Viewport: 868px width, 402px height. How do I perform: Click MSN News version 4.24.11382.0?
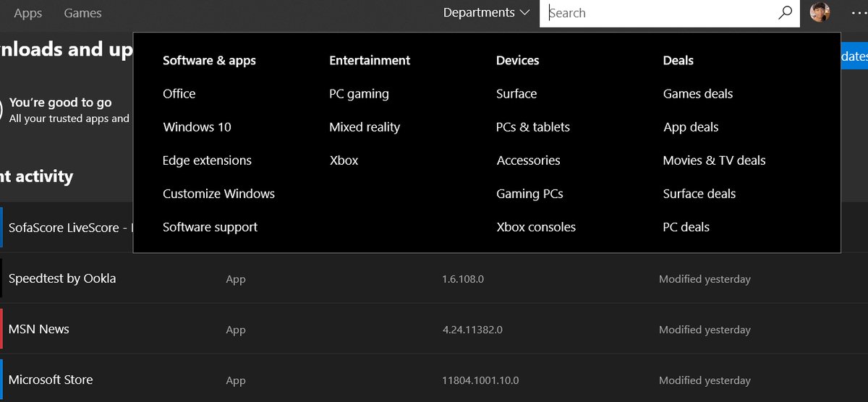472,330
